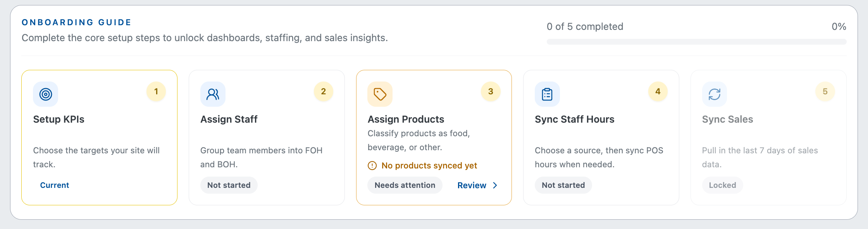Viewport: 868px width, 229px height.
Task: Click step number 1 badge
Action: pyautogui.click(x=156, y=92)
